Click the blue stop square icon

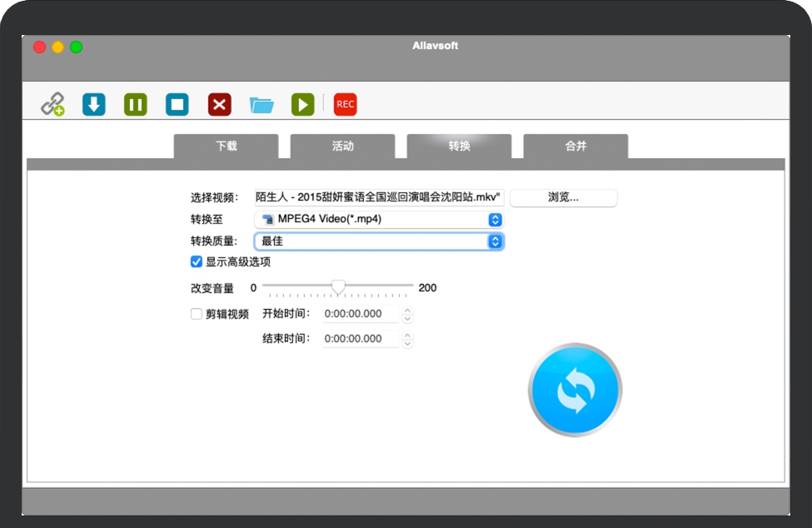click(177, 104)
